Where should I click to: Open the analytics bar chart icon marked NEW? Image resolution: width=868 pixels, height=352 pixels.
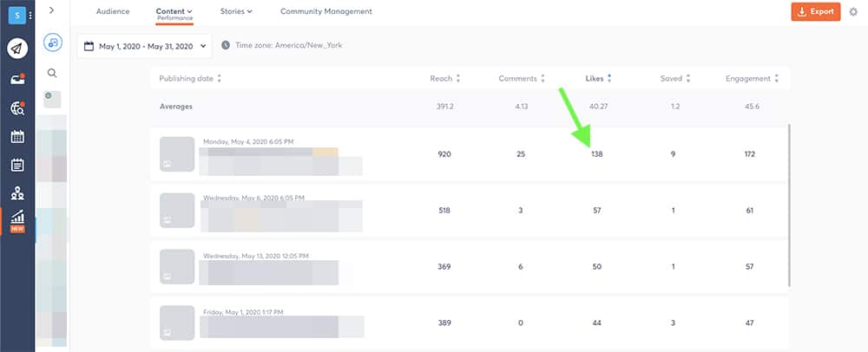pyautogui.click(x=17, y=221)
